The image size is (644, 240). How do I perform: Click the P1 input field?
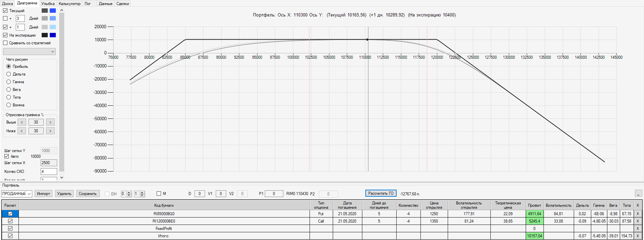click(274, 194)
